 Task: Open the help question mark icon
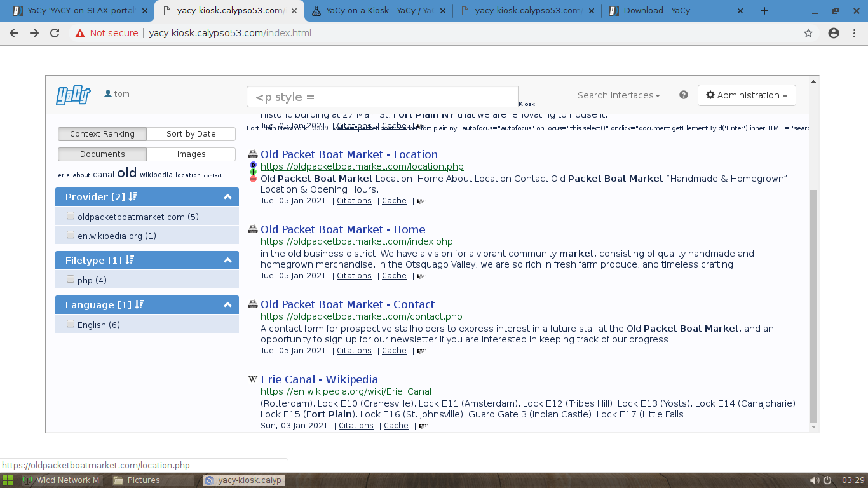(x=684, y=95)
